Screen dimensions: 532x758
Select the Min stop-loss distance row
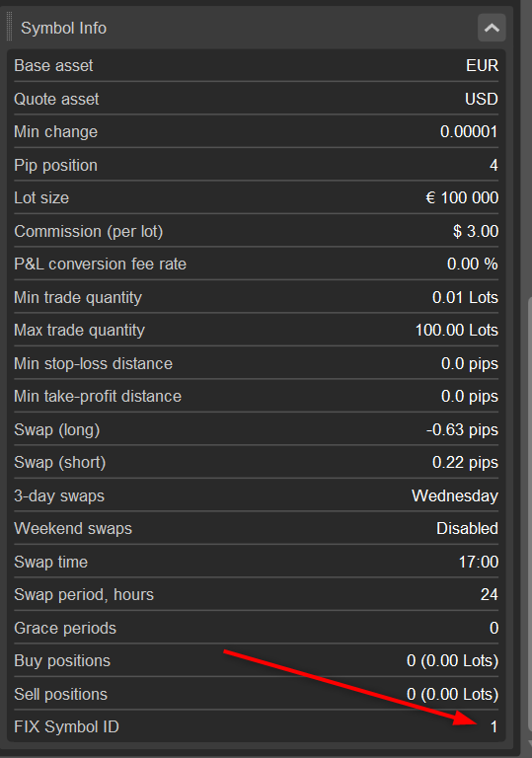[256, 363]
